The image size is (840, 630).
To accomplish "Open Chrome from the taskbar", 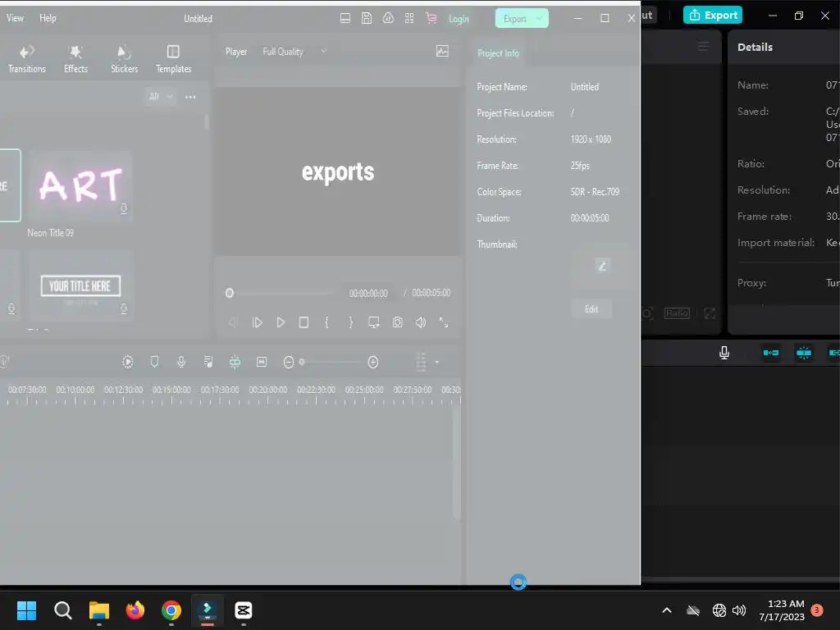I will [x=171, y=610].
